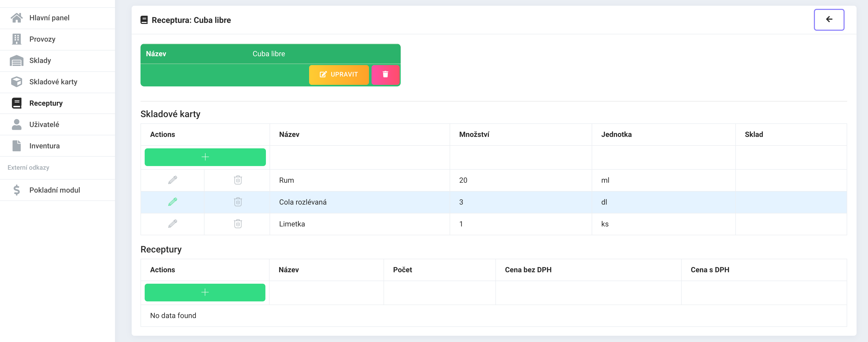868x342 pixels.
Task: Add a new Skladové karty row
Action: [x=205, y=157]
